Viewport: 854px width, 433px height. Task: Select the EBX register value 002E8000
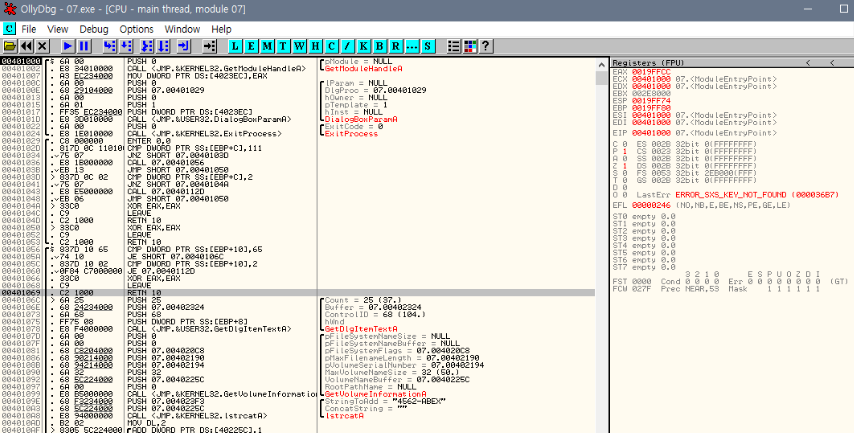651,94
